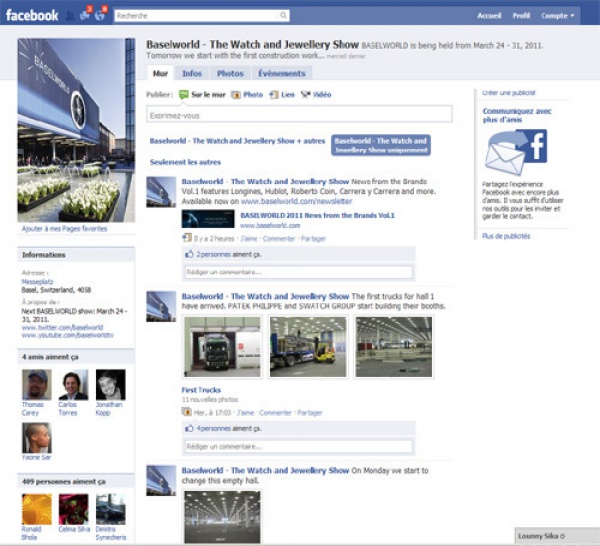Click Partager on the First Trucks post

310,413
